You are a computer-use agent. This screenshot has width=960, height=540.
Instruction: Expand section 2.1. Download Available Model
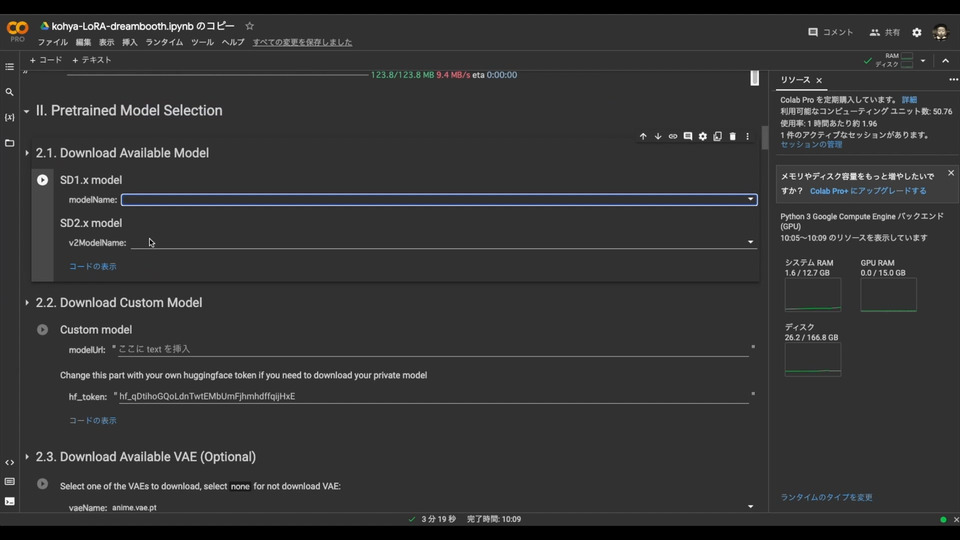click(x=26, y=153)
